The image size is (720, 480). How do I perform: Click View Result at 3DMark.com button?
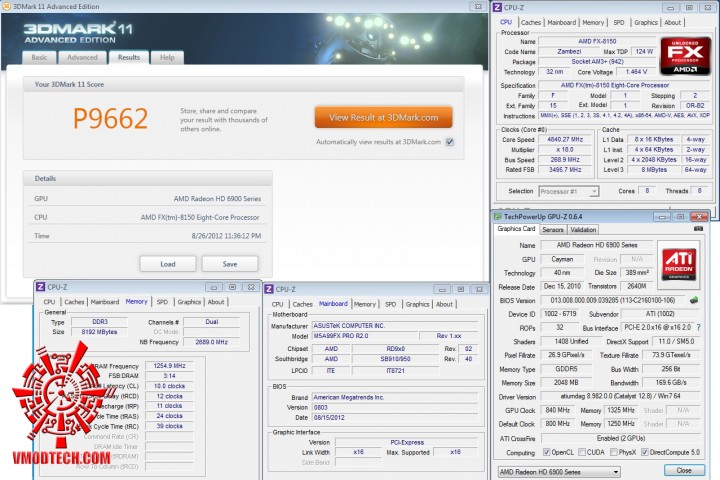coord(383,118)
